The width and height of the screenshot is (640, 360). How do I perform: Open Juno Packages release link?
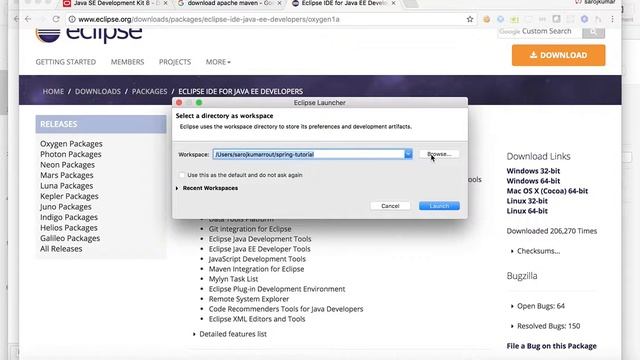(66, 207)
